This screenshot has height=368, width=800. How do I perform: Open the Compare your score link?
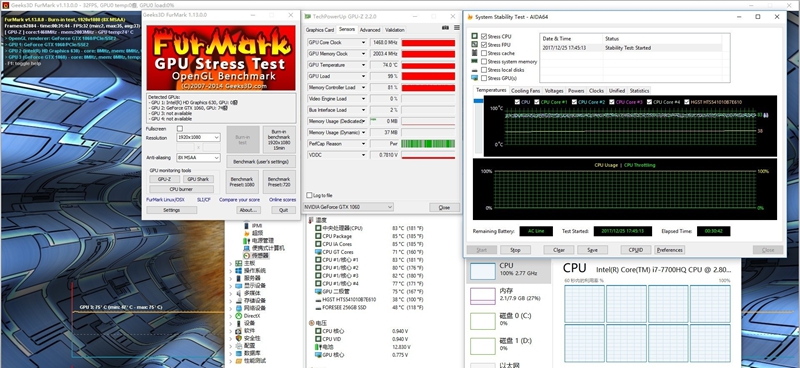[x=239, y=200]
